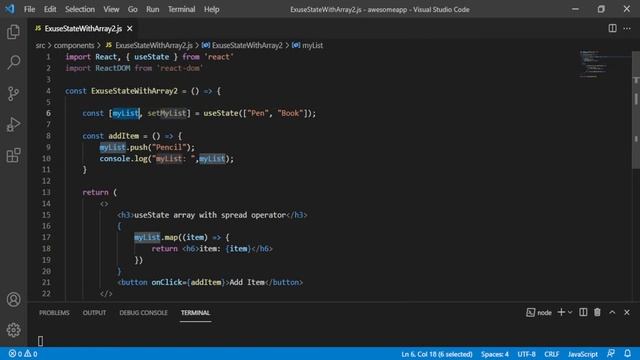This screenshot has height=360, width=640.
Task: Open the Edit menu
Action: (50, 9)
